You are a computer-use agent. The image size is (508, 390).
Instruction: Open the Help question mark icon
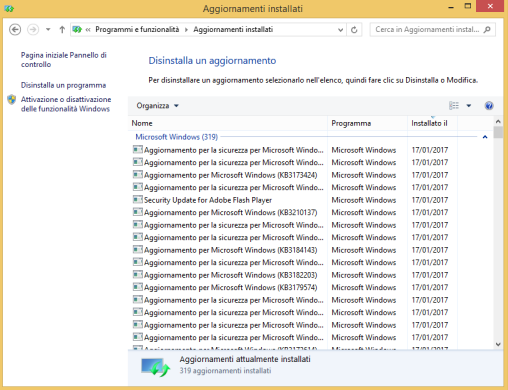pyautogui.click(x=489, y=106)
